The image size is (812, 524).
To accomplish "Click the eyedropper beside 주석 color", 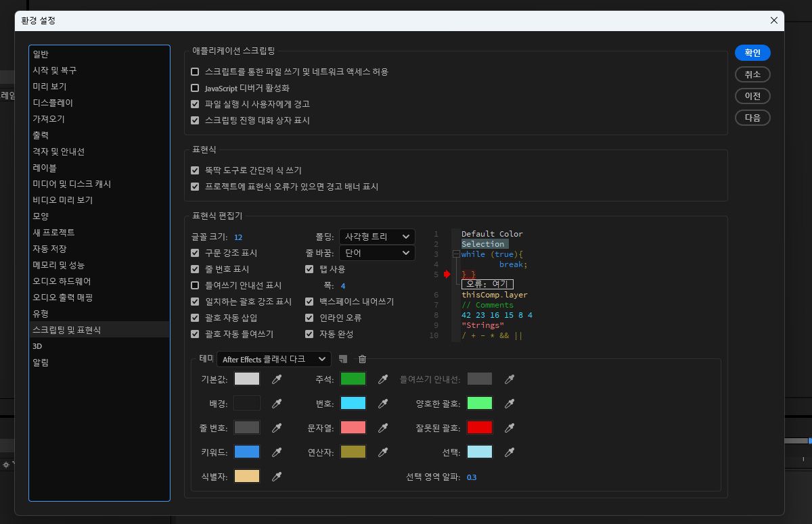I will click(383, 379).
